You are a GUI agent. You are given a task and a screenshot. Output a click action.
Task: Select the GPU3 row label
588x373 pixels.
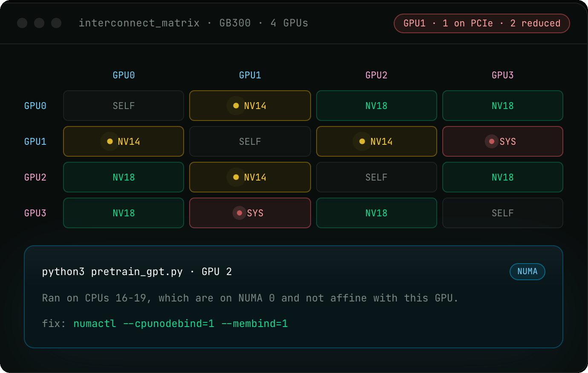pos(35,213)
